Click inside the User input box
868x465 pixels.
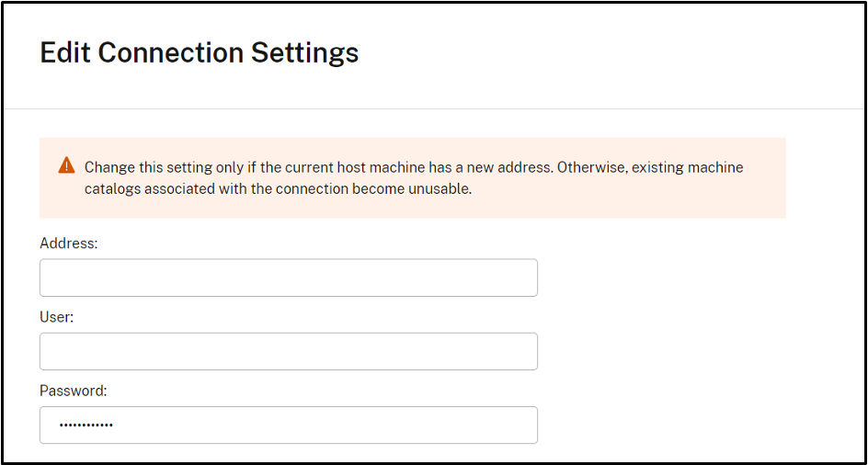[288, 351]
